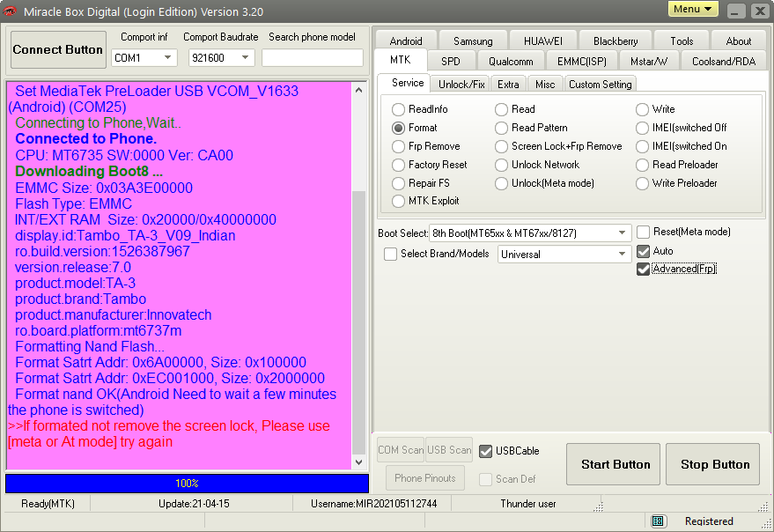774x532 pixels.
Task: Switch to the Blackberry tab
Action: (616, 41)
